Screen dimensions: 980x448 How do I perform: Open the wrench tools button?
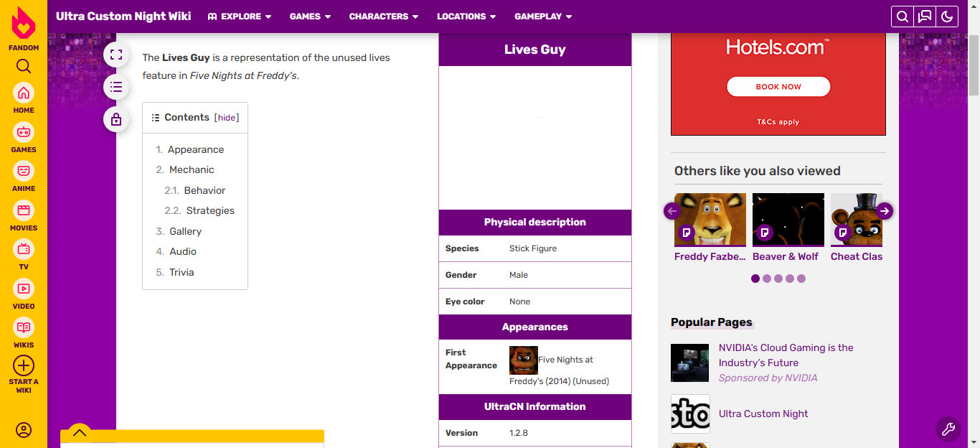[x=948, y=429]
